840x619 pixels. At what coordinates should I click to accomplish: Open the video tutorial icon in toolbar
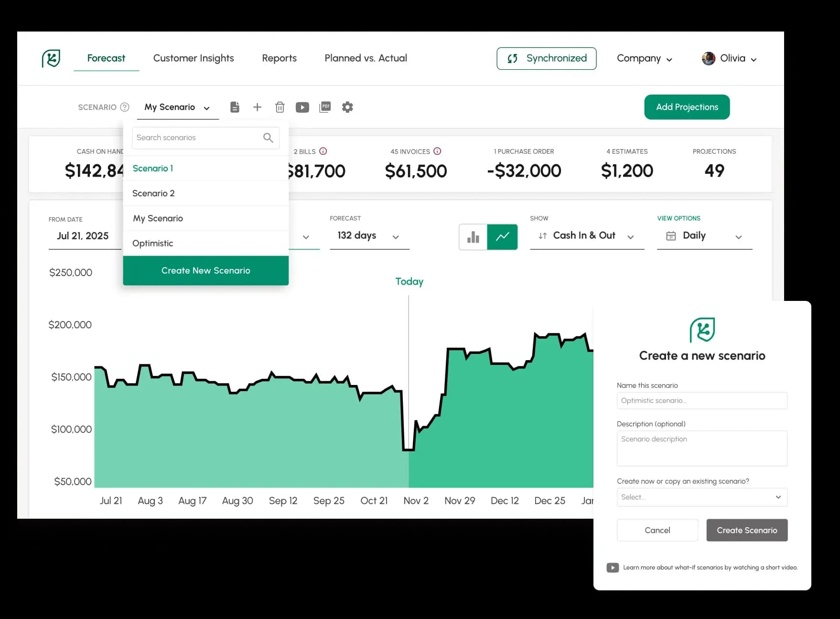[302, 107]
